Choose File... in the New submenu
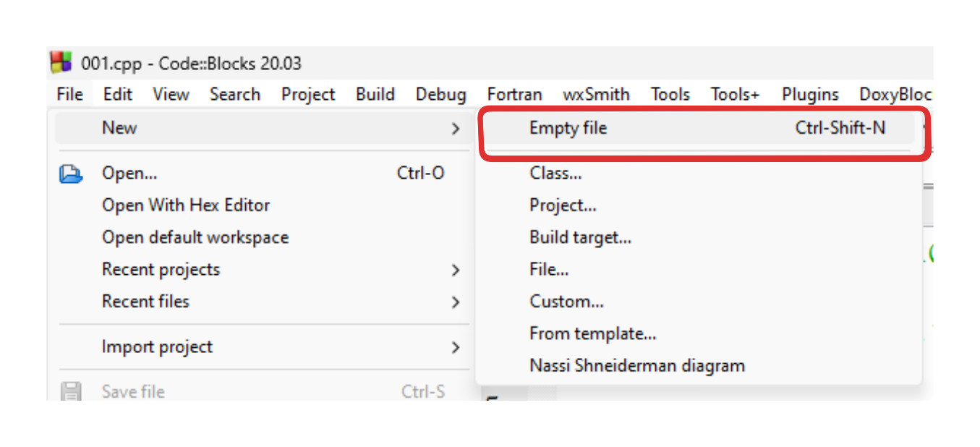The image size is (980, 447). [x=549, y=270]
